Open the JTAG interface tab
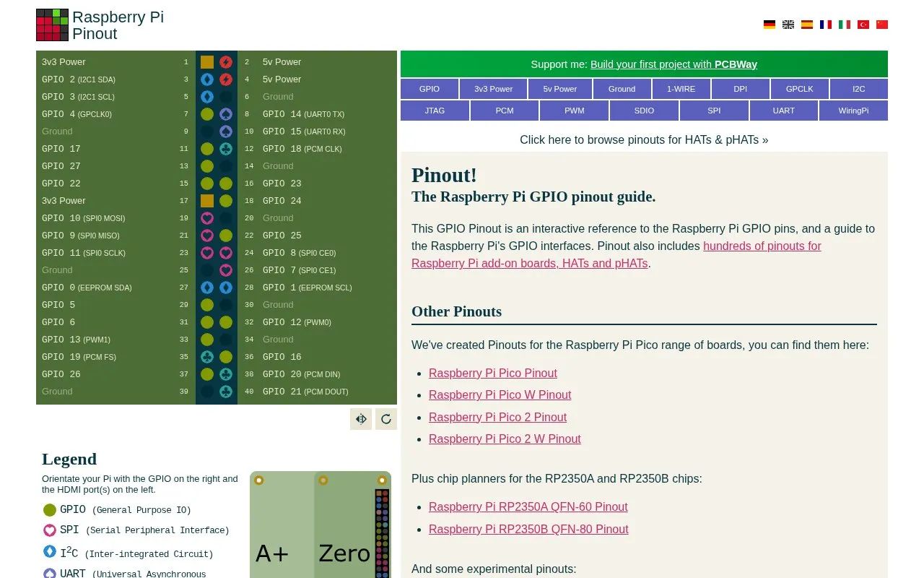Screen dimensions: 924x578 (435, 111)
